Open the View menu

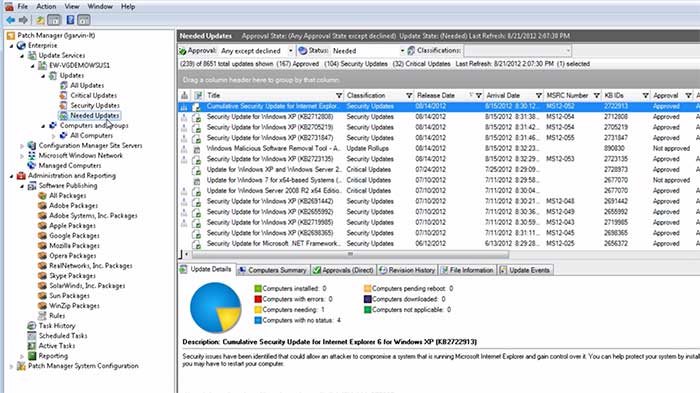[71, 7]
